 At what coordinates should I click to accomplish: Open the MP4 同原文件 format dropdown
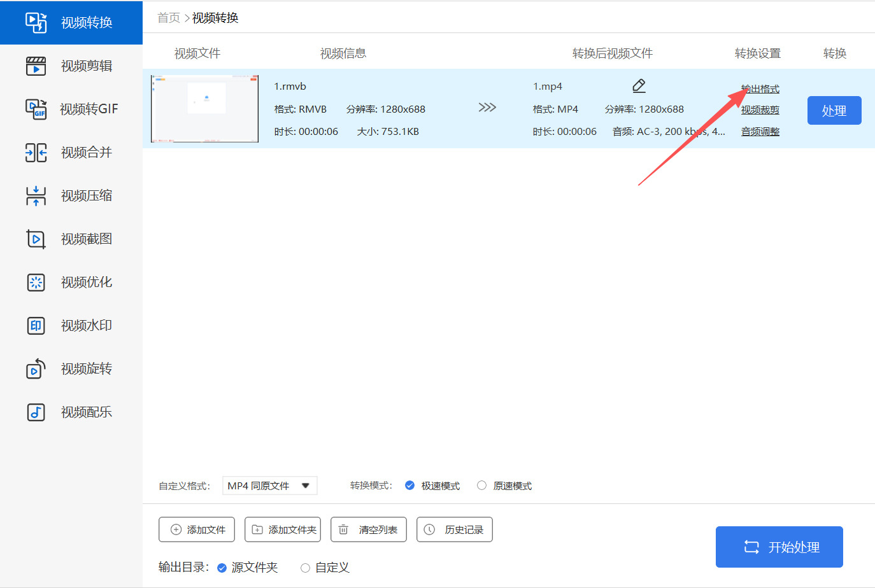pyautogui.click(x=269, y=485)
